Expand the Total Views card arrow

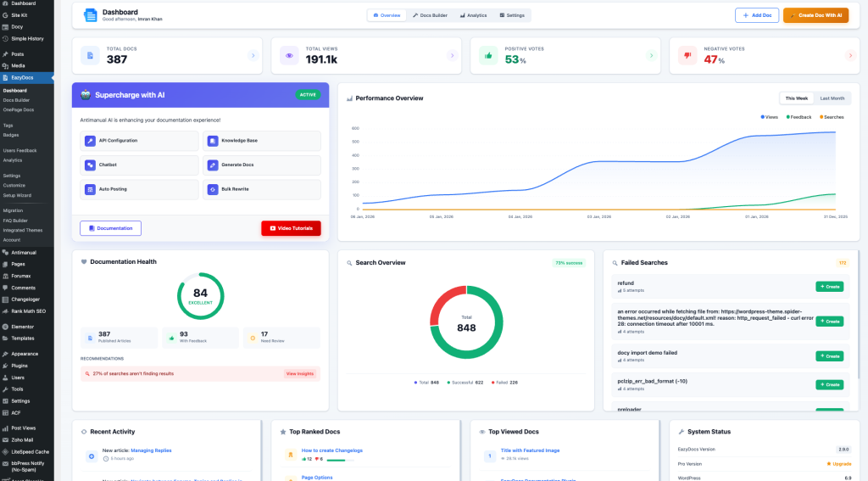pyautogui.click(x=453, y=55)
